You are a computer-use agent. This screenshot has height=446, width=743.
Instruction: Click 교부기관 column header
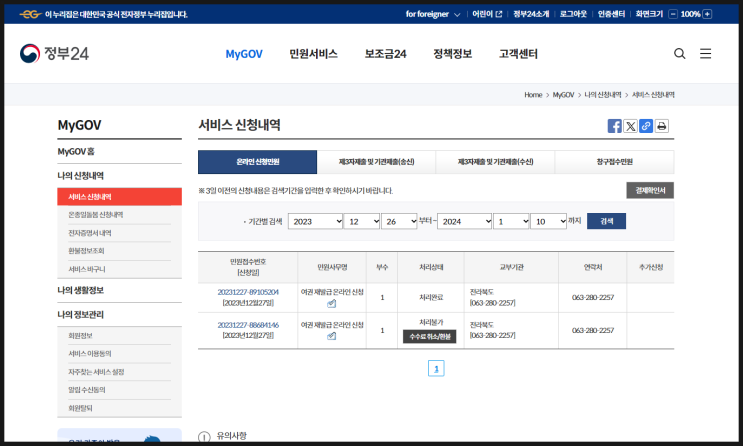pyautogui.click(x=512, y=267)
